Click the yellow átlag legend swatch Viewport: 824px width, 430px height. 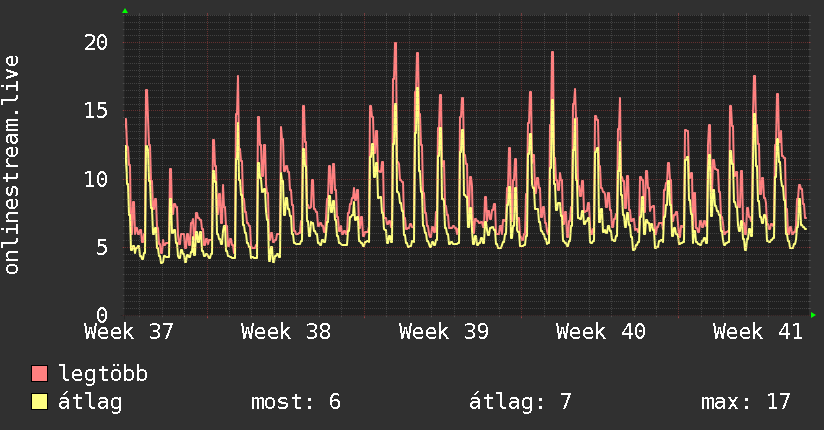point(39,402)
